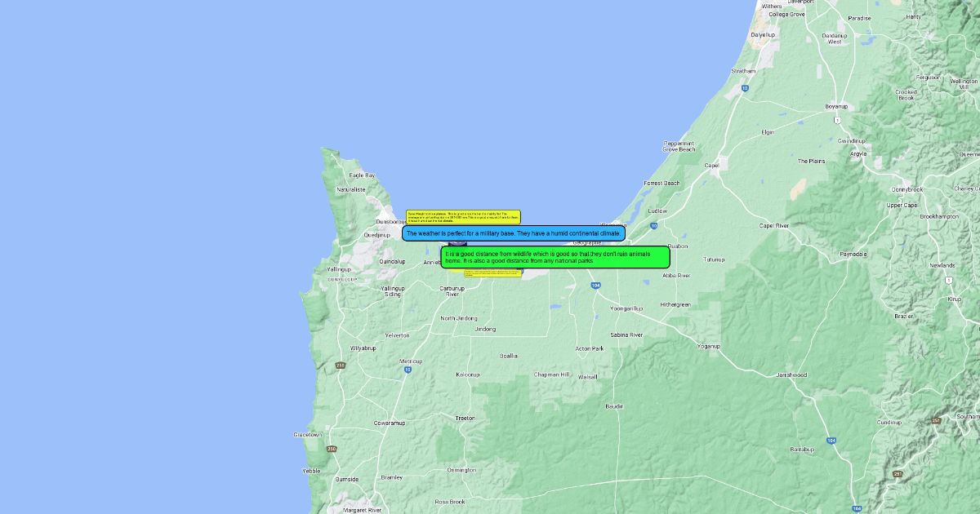Click the Stratham label
The width and height of the screenshot is (980, 514).
point(743,71)
